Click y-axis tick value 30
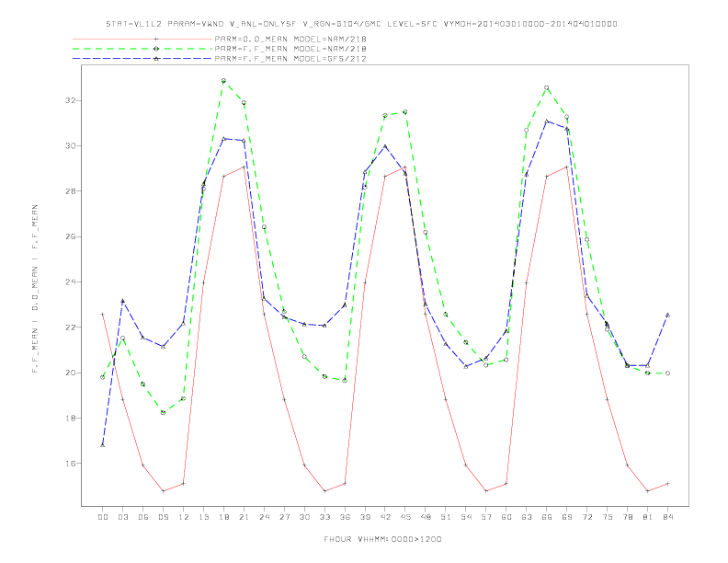728x563 pixels. coord(70,146)
